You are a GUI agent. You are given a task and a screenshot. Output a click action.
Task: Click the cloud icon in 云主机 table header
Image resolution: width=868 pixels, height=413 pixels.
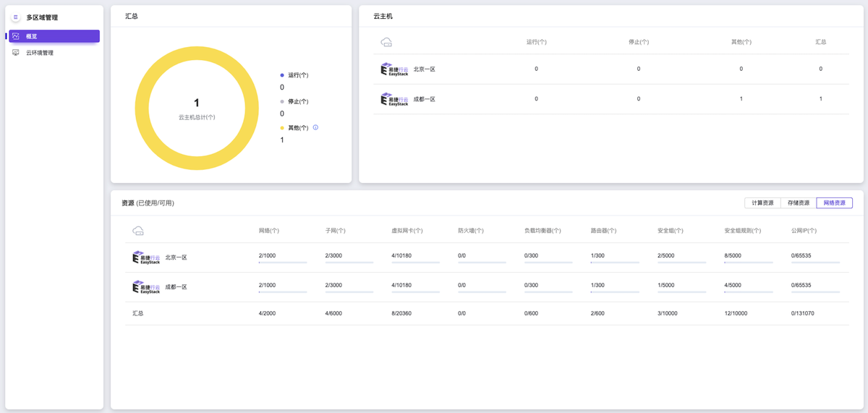tap(386, 42)
